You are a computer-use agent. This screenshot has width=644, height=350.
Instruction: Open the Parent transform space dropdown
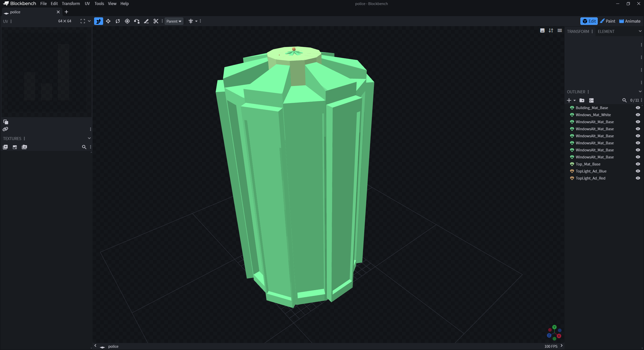click(x=174, y=21)
